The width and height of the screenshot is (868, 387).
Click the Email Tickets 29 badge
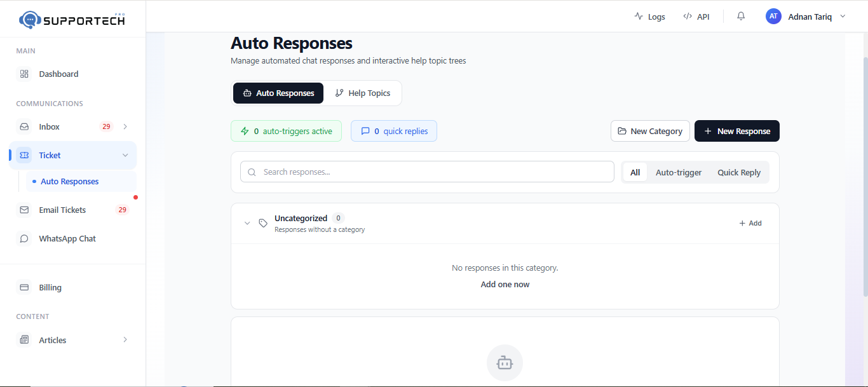tap(122, 210)
